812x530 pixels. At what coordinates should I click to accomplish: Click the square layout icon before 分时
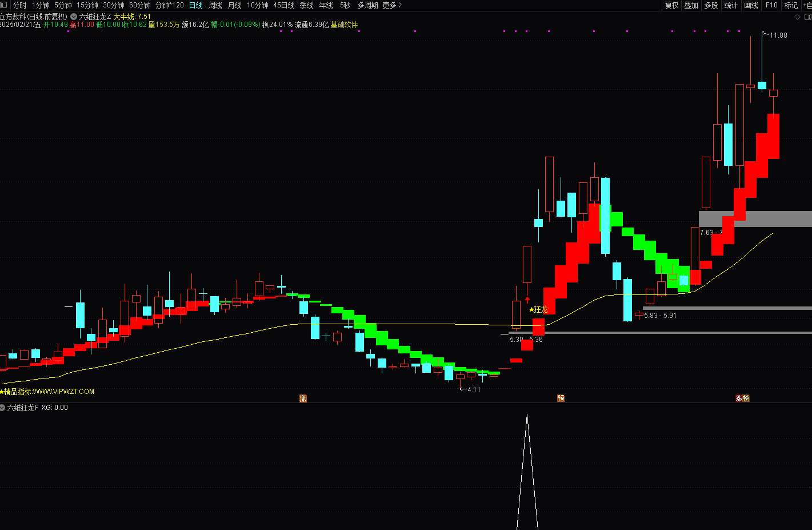pyautogui.click(x=3, y=5)
